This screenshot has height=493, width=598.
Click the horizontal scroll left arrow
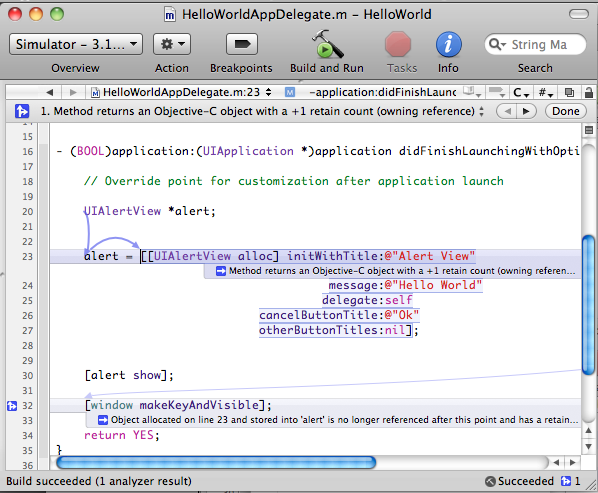(557, 462)
